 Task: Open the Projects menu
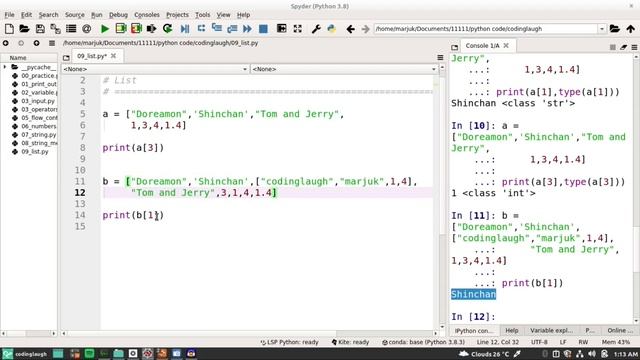click(x=178, y=15)
